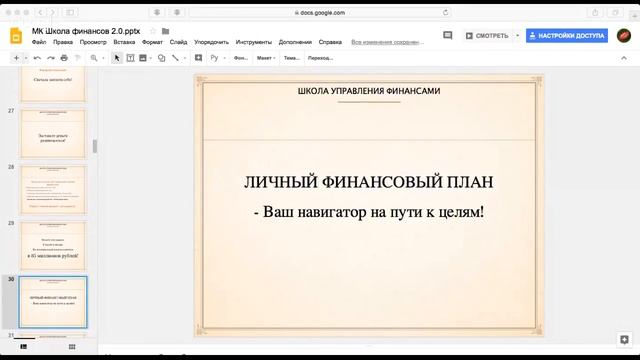Open the Просмотр menu

click(x=93, y=42)
